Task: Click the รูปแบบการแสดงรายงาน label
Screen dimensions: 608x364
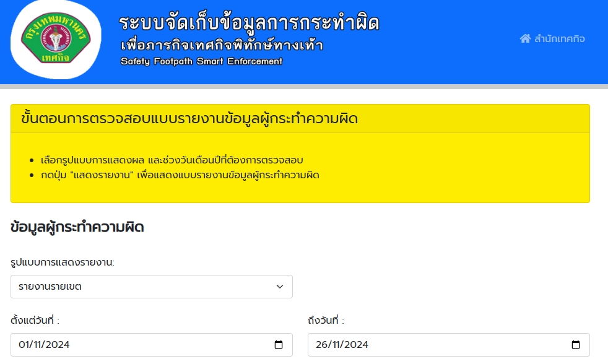Action: 63,262
